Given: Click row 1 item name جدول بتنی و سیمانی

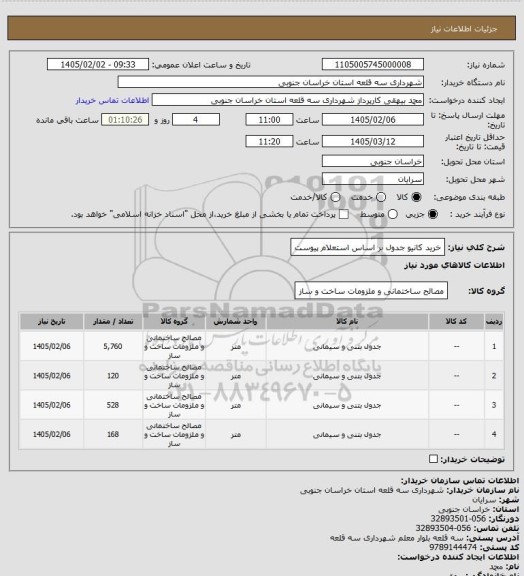Looking at the screenshot, I should pyautogui.click(x=347, y=347).
